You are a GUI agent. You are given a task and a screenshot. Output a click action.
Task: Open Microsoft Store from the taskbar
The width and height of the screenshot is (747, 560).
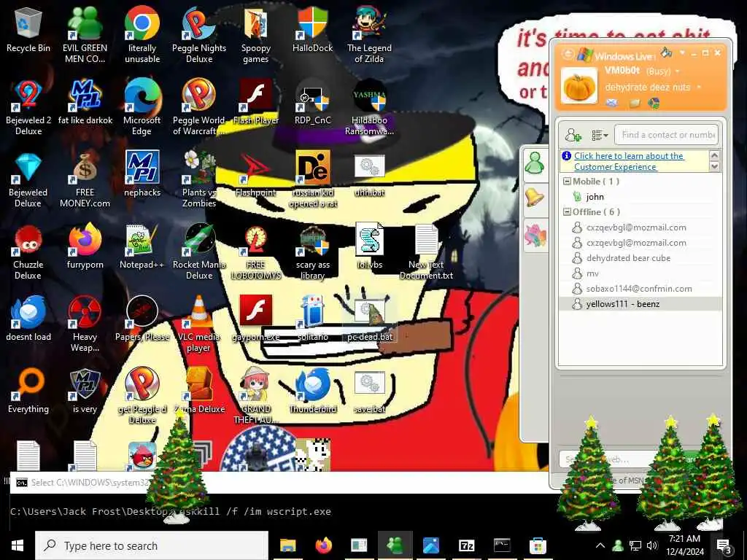(x=538, y=545)
